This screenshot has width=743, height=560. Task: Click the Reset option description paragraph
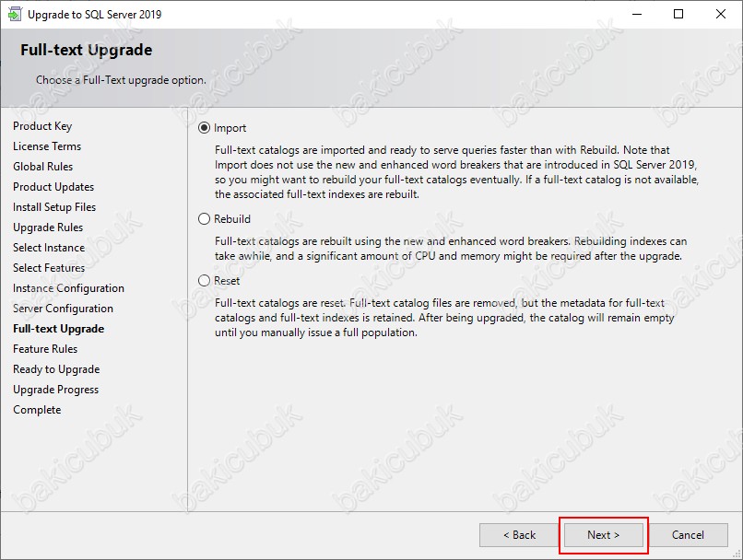tap(444, 318)
